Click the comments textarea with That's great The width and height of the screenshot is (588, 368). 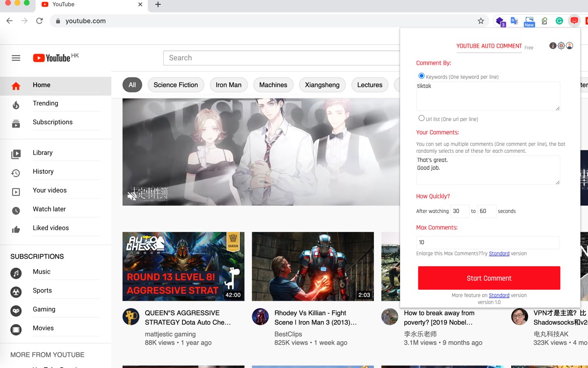pos(488,170)
